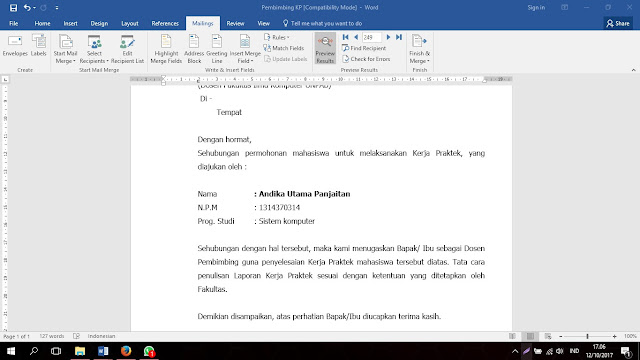Click the Greeting Line button

(217, 49)
